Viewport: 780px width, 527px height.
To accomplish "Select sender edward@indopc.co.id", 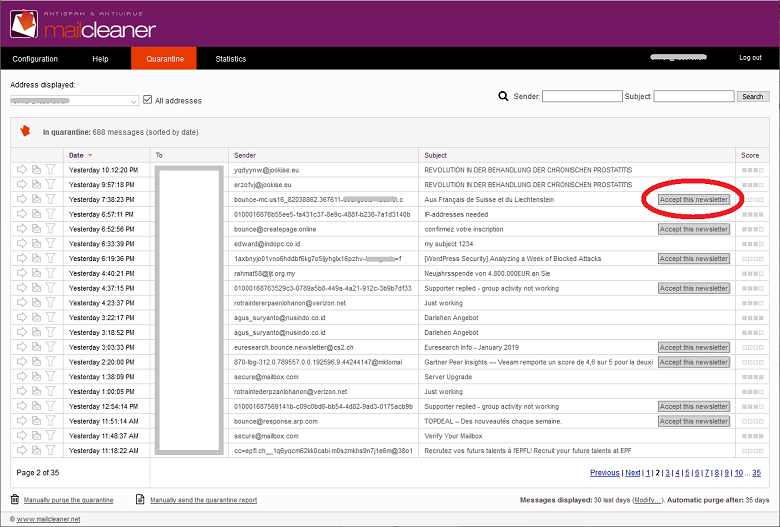I will (267, 244).
